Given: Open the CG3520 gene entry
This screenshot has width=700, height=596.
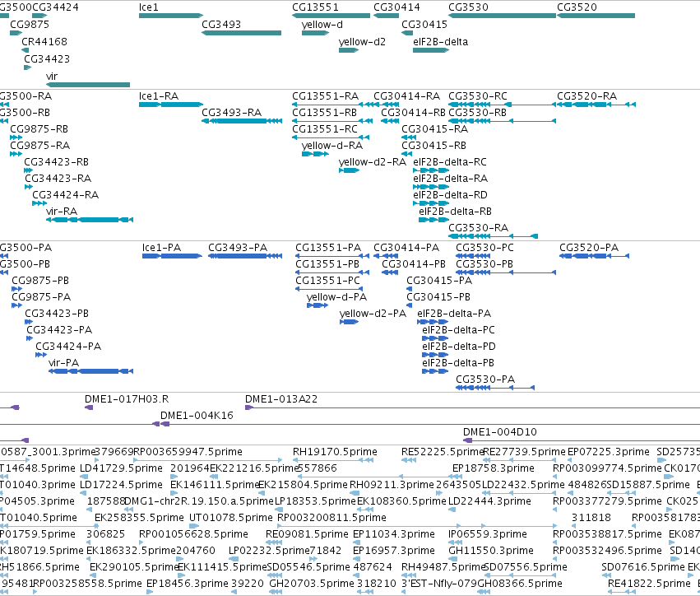Looking at the screenshot, I should pos(596,16).
